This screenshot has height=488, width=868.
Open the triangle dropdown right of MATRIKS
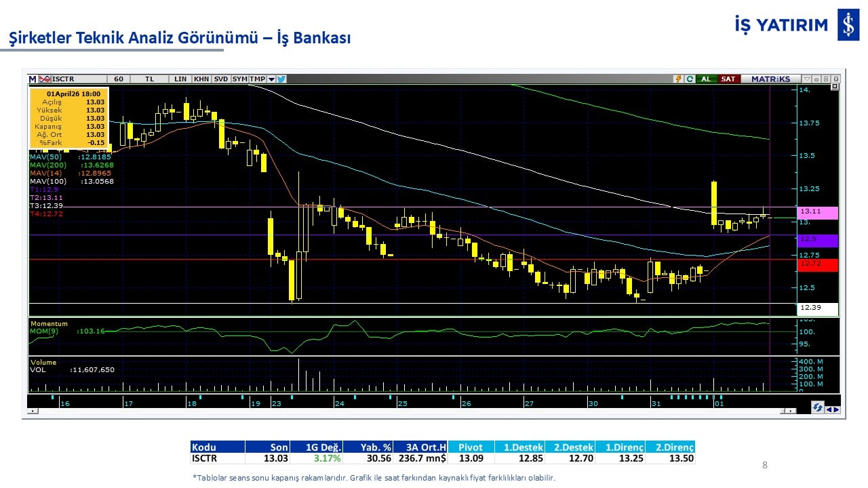[806, 79]
